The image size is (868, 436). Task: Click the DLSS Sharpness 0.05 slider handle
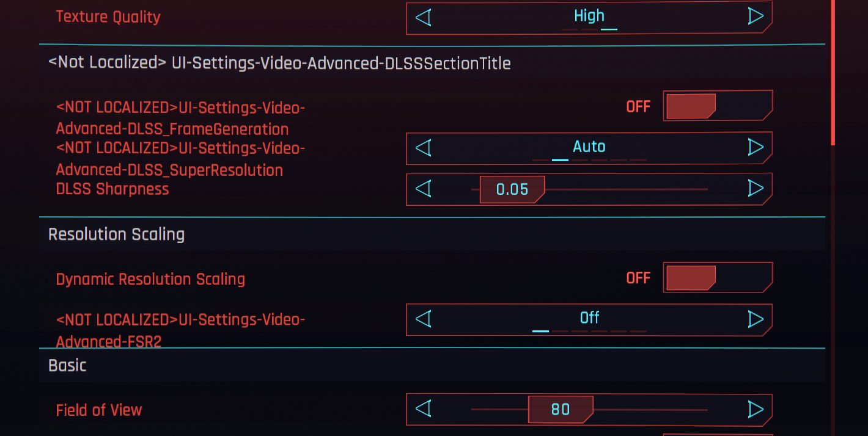click(512, 189)
